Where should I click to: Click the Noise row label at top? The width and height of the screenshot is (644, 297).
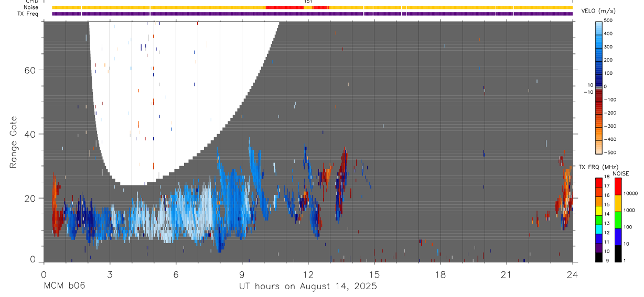click(x=31, y=7)
